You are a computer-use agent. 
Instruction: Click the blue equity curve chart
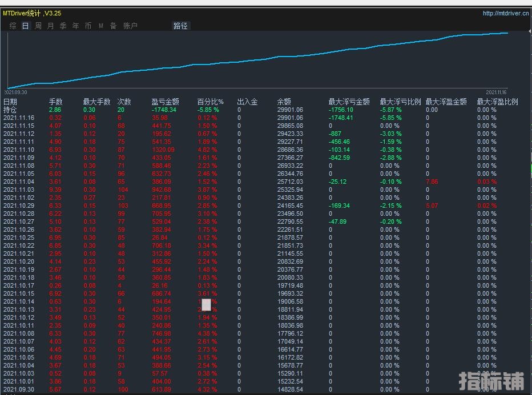[258, 61]
